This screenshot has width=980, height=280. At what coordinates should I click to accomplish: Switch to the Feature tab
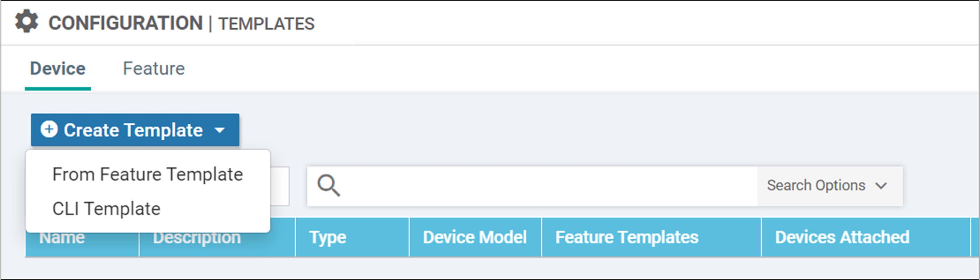[154, 69]
